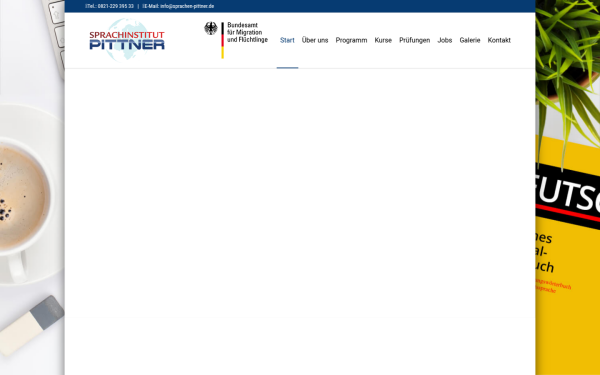Open the Über uns page
This screenshot has width=600, height=375.
tap(315, 40)
